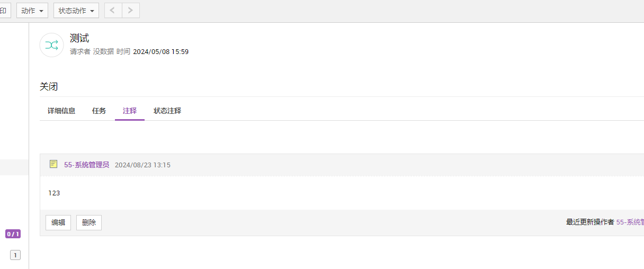Click the green shuffle change icon

click(x=51, y=45)
